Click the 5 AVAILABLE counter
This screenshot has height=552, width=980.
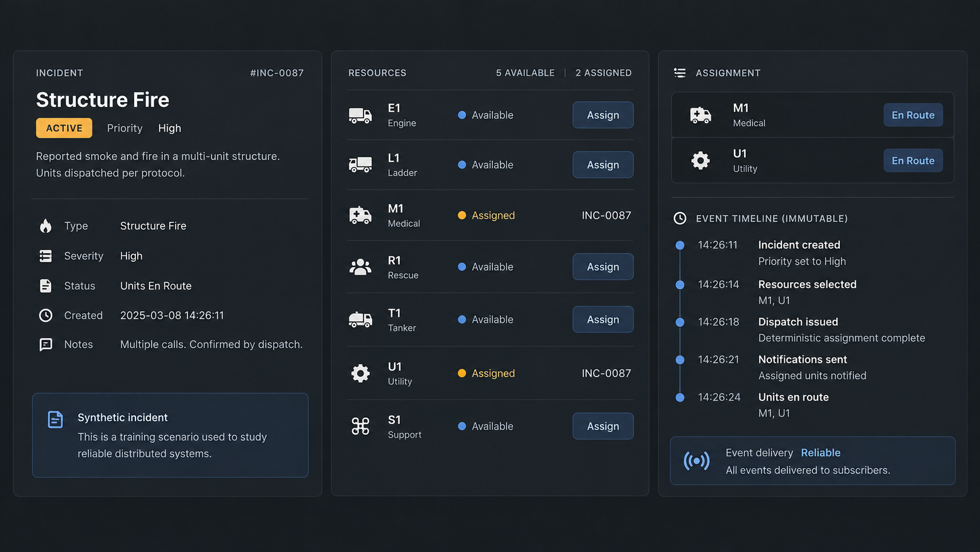525,73
